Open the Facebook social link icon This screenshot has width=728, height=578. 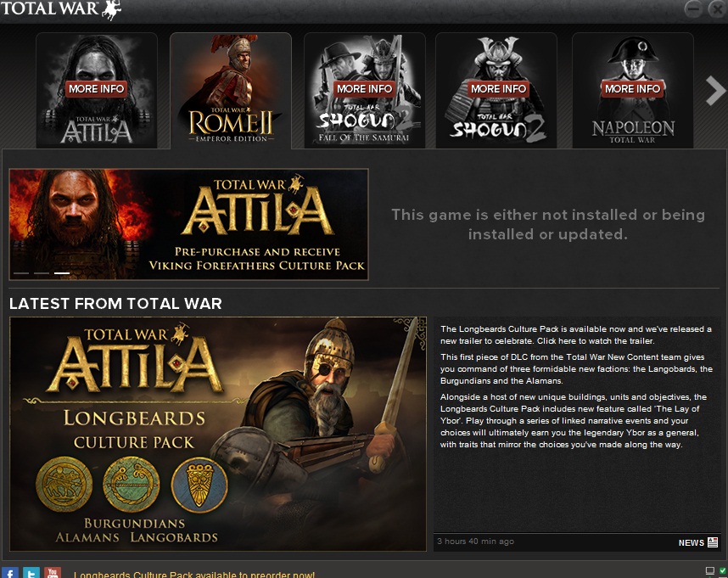click(x=10, y=573)
